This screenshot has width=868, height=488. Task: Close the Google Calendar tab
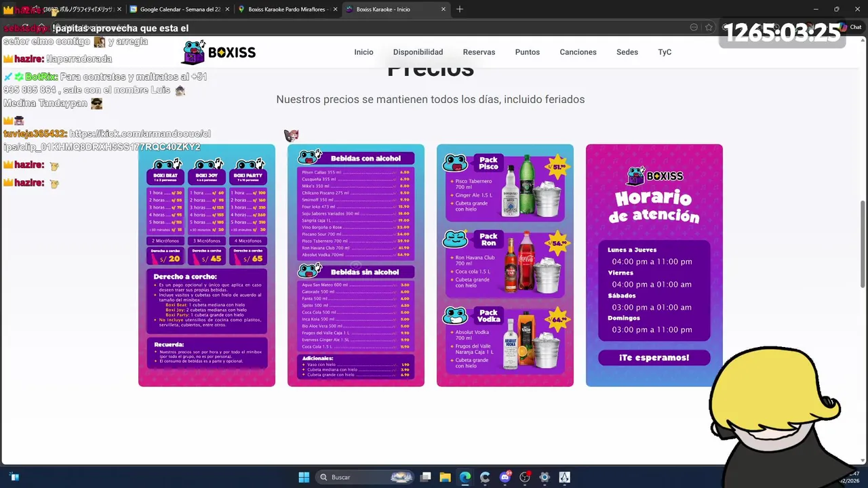point(226,9)
